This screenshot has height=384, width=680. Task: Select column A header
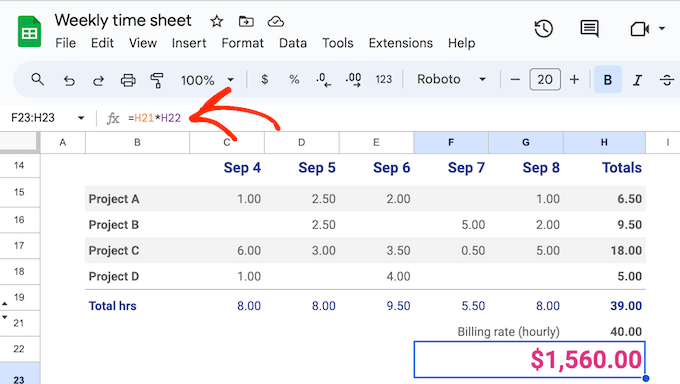(x=63, y=142)
